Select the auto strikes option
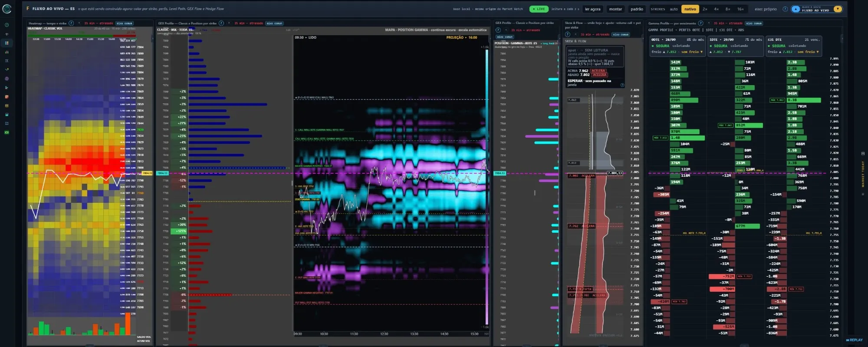 click(x=674, y=9)
